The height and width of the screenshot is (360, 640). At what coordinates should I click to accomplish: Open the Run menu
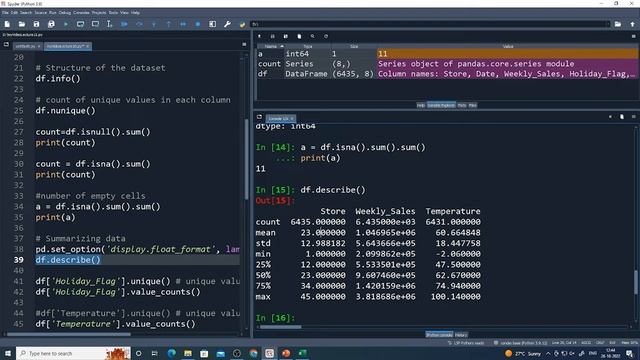click(53, 13)
